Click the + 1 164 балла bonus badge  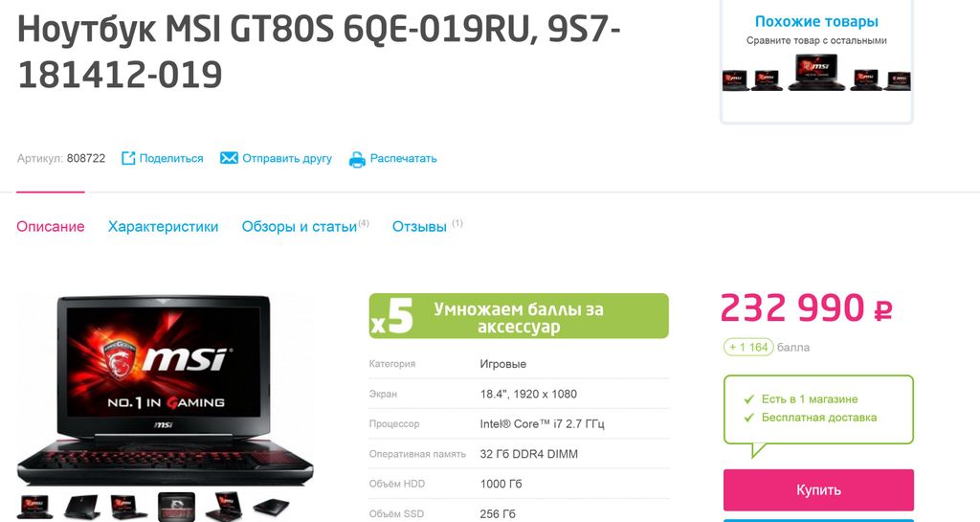click(x=748, y=347)
